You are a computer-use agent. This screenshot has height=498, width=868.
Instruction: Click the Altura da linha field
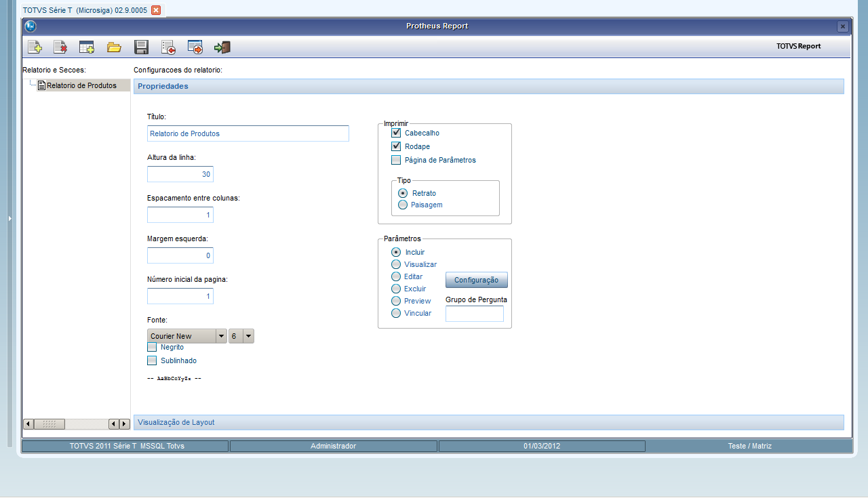click(x=180, y=174)
